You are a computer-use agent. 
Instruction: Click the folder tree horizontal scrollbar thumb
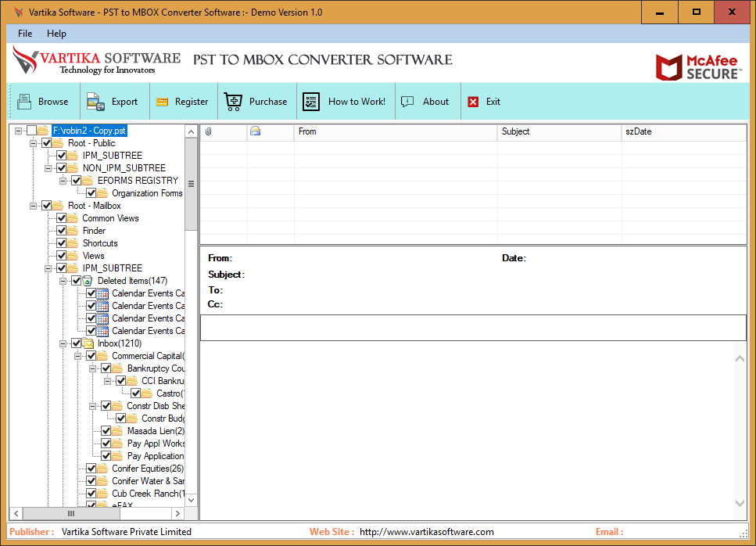point(71,514)
